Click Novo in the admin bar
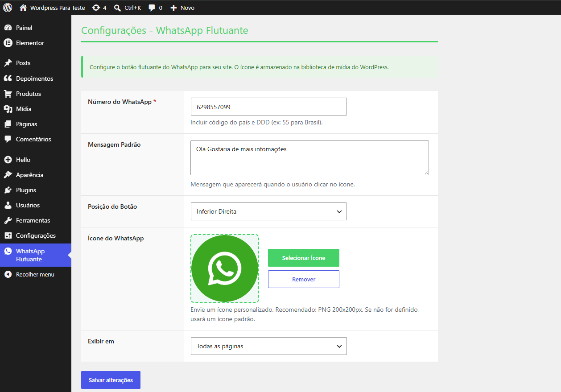Image resolution: width=561 pixels, height=392 pixels. click(187, 8)
